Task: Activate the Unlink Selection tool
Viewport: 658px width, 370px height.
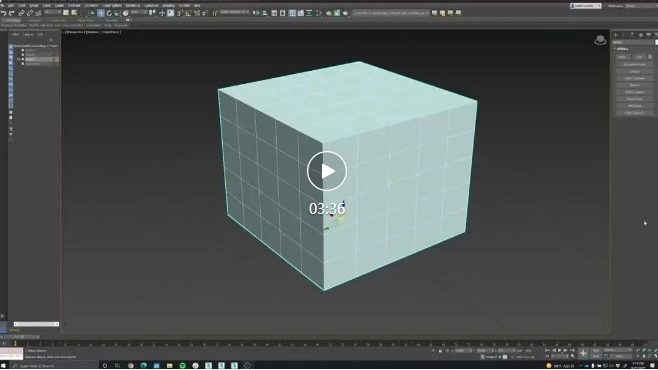Action: click(x=30, y=13)
